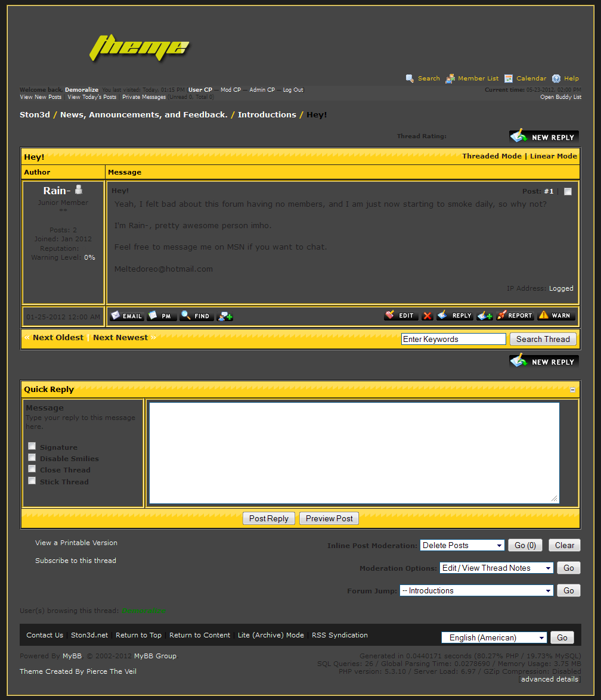Click the multi-quote icon beside Reply

click(485, 316)
